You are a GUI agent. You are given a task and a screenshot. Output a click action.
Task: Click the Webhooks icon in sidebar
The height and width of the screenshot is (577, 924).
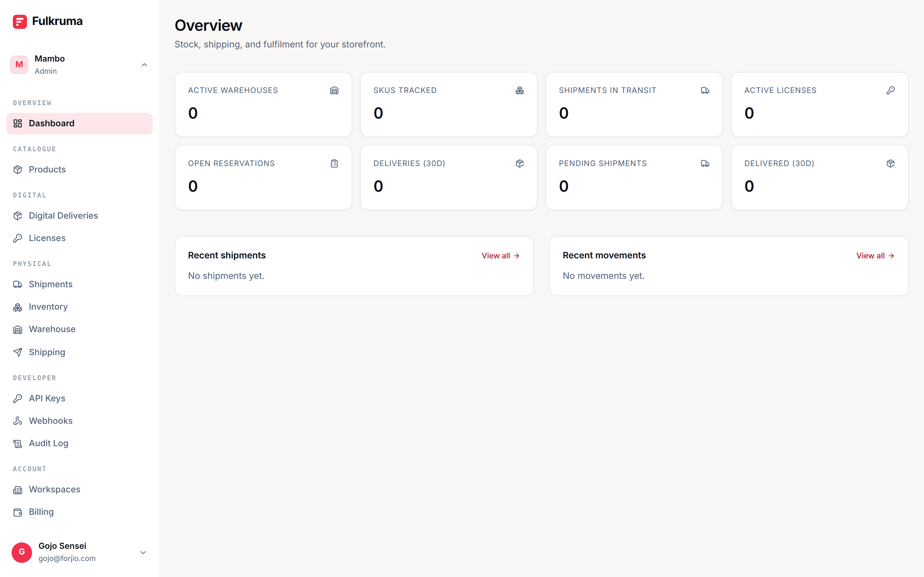(18, 421)
